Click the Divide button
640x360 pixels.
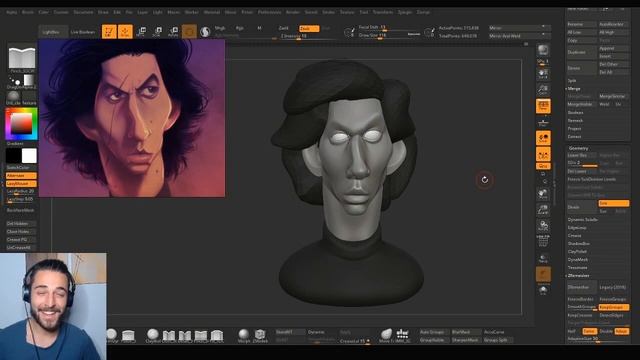click(x=582, y=207)
